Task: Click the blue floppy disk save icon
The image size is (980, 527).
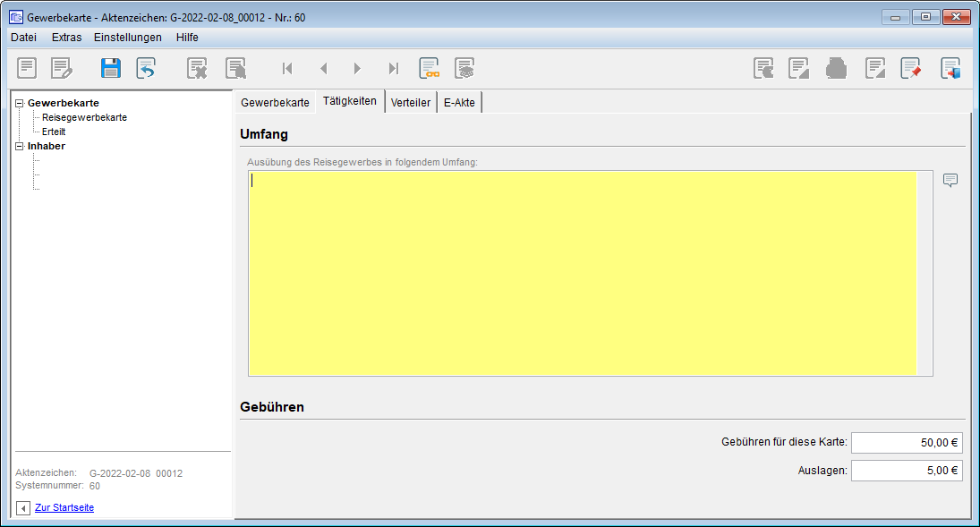Action: pos(111,68)
